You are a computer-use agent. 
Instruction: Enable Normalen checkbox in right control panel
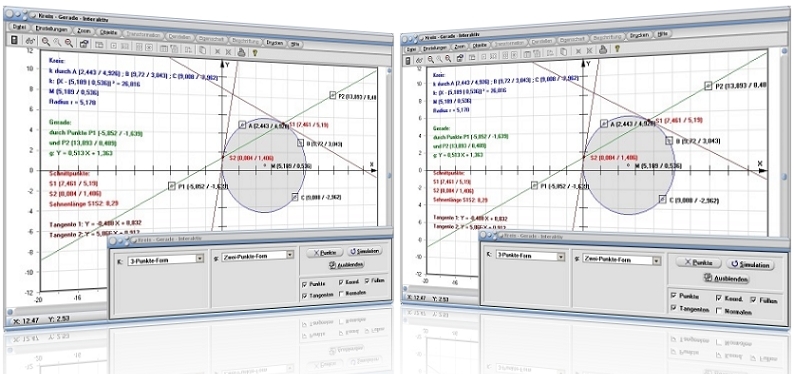(719, 311)
